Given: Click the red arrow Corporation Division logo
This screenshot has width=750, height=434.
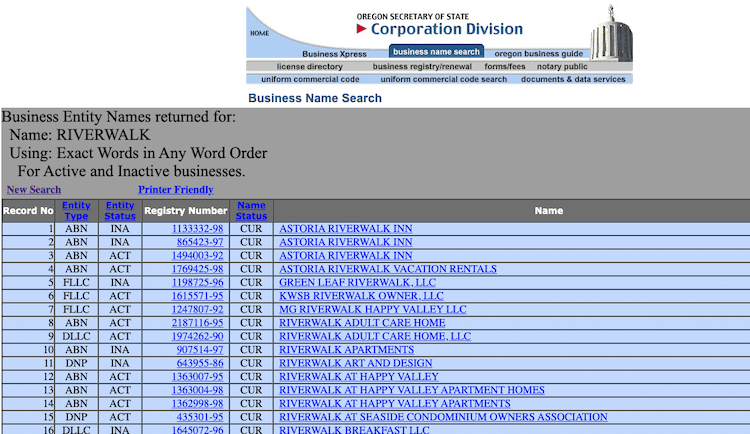Looking at the screenshot, I should coord(440,29).
